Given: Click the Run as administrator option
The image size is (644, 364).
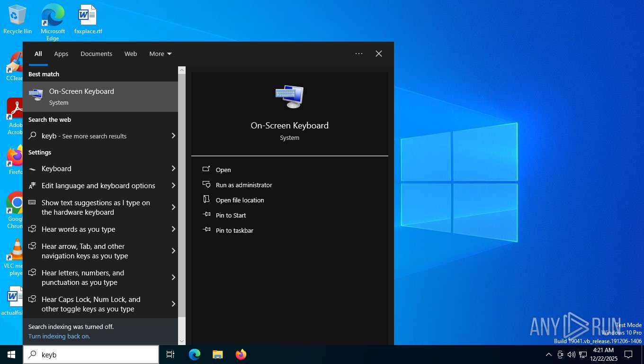Looking at the screenshot, I should point(243,185).
